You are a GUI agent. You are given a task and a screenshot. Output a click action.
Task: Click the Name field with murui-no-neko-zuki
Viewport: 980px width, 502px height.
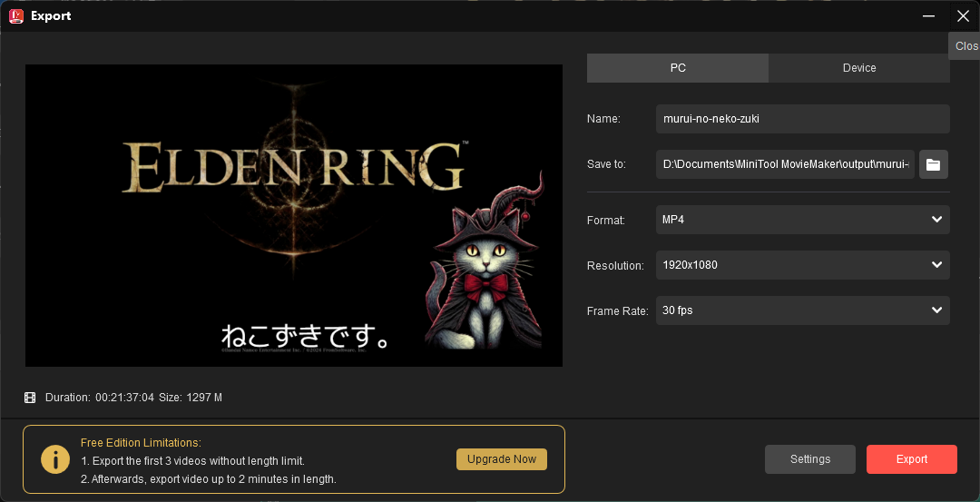point(802,119)
